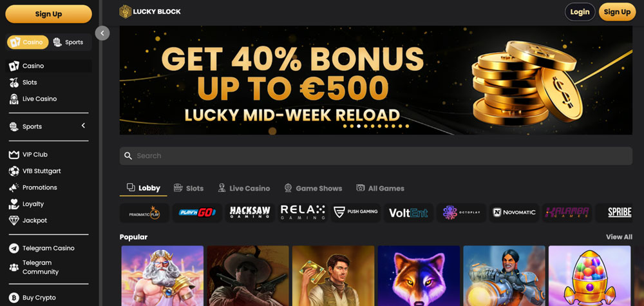Viewport: 644px width, 306px height.
Task: Open the Slots cherry icon in the sidebar
Action: tap(14, 82)
